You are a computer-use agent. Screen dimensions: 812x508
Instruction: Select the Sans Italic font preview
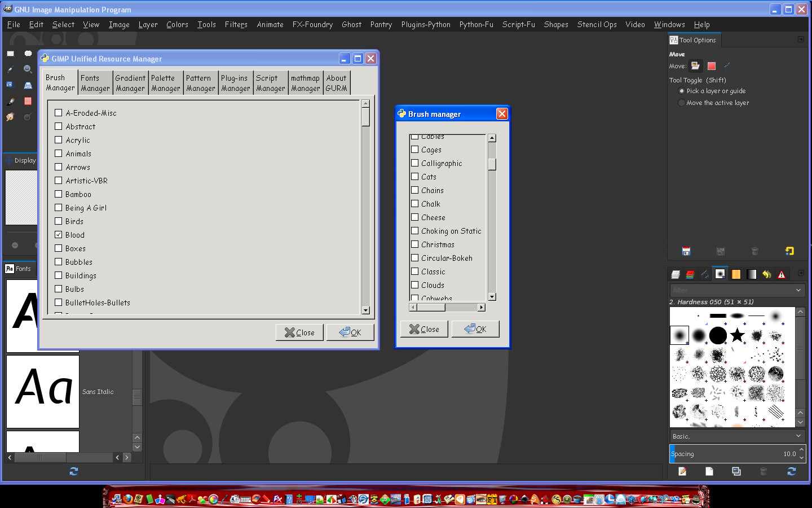point(43,392)
